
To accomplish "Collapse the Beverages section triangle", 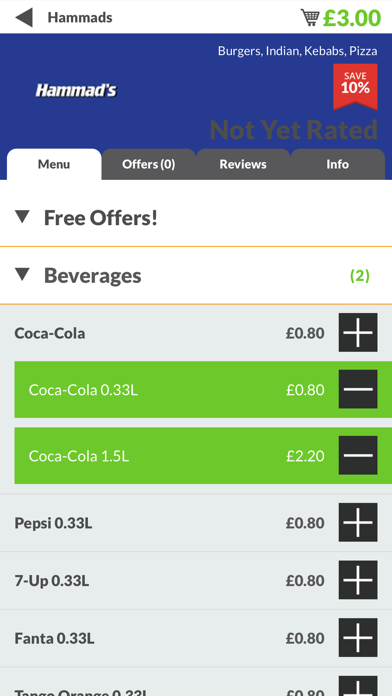I will click(x=22, y=274).
